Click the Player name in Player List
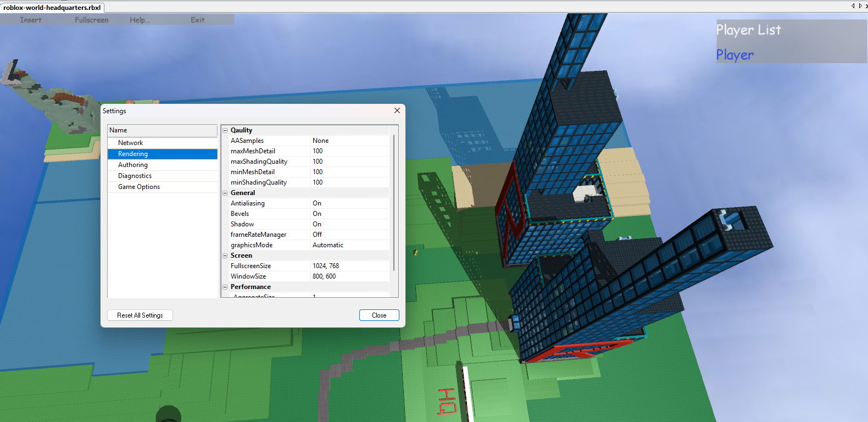 click(735, 55)
